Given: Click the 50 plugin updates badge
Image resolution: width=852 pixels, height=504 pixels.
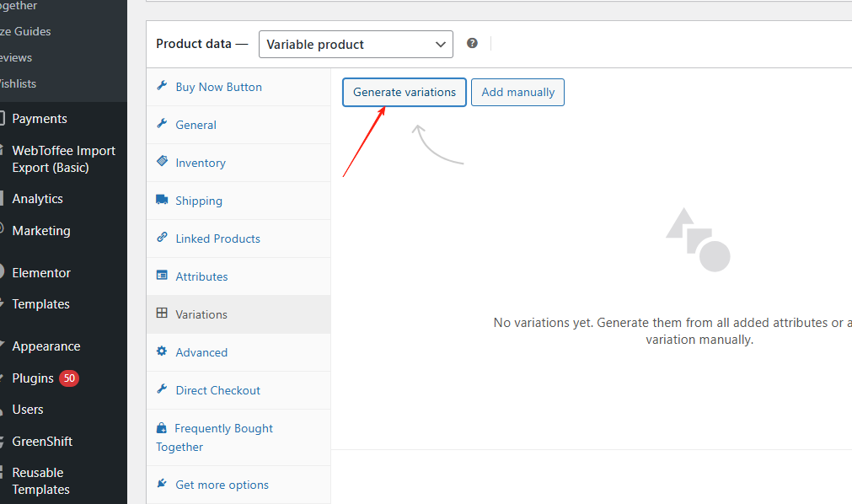Looking at the screenshot, I should [x=69, y=378].
